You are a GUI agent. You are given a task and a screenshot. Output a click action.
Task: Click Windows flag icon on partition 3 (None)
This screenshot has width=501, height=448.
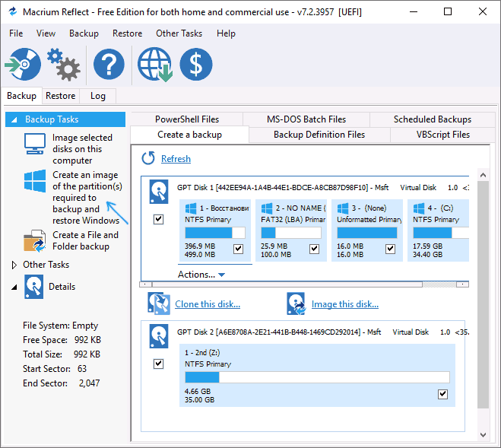(x=343, y=208)
